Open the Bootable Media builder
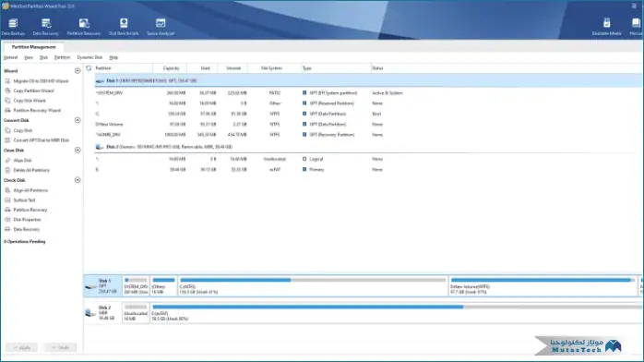Viewport: 644px width, 362px height. click(x=606, y=27)
